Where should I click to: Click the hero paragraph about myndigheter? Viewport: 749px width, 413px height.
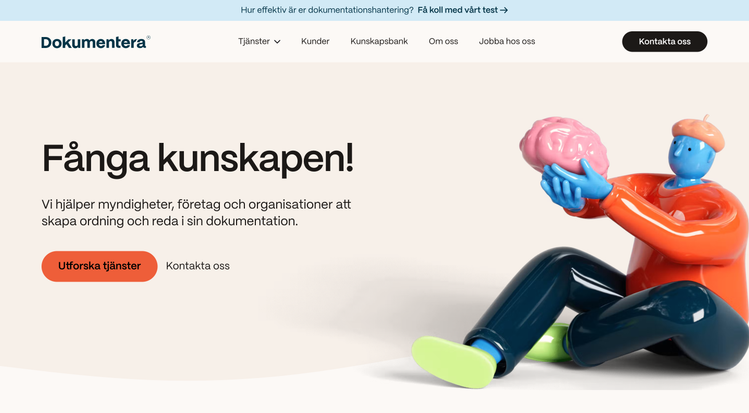196,212
